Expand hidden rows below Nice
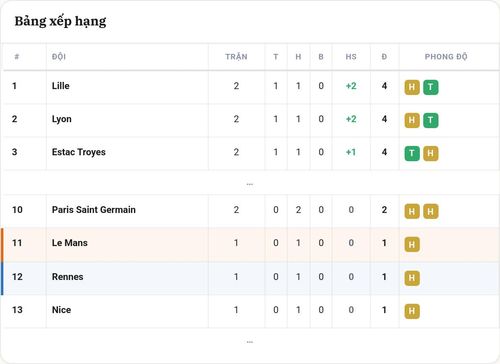500x364 pixels. point(250,342)
